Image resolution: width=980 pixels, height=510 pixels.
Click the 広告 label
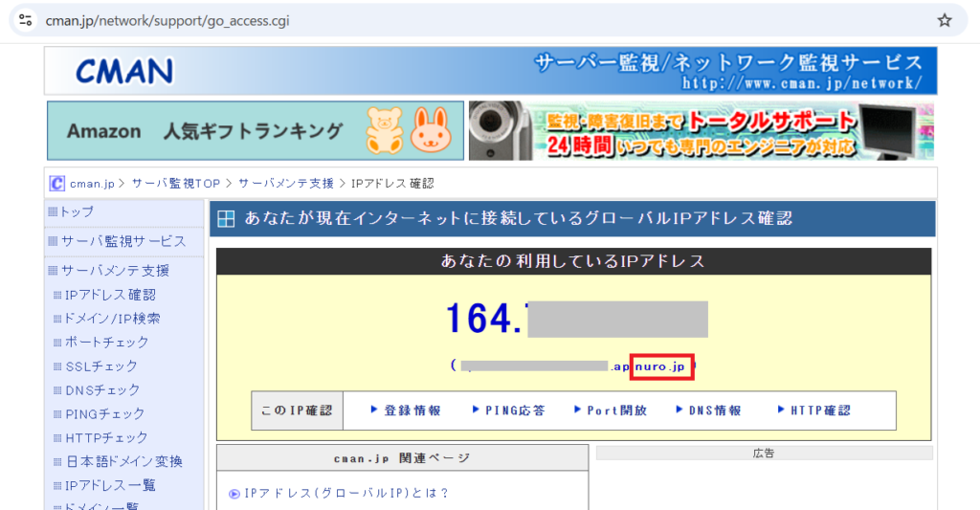764,454
